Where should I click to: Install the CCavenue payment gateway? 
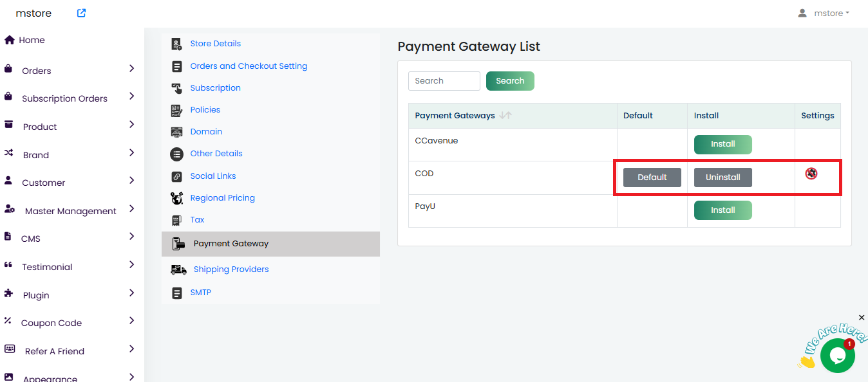point(722,144)
